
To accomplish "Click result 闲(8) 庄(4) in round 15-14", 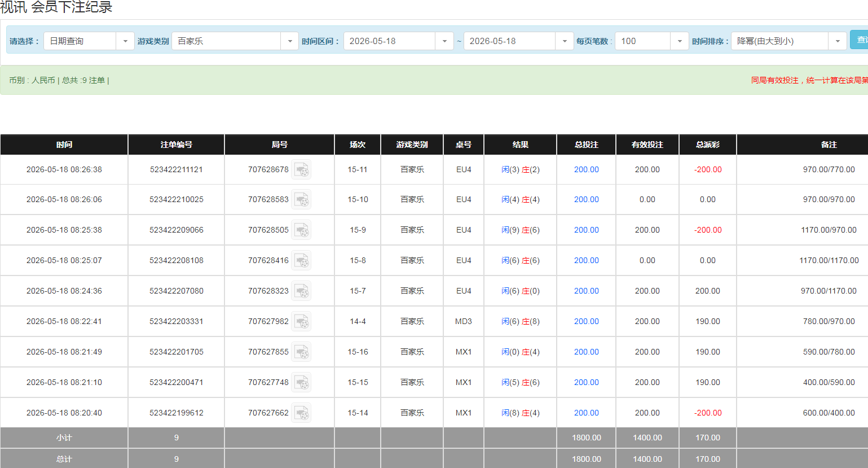I will coord(521,413).
